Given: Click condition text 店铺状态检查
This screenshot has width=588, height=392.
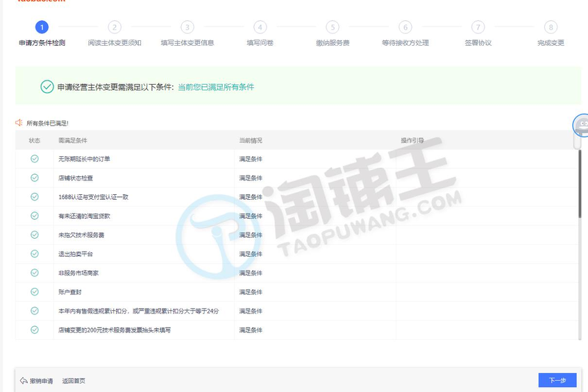Looking at the screenshot, I should 76,178.
